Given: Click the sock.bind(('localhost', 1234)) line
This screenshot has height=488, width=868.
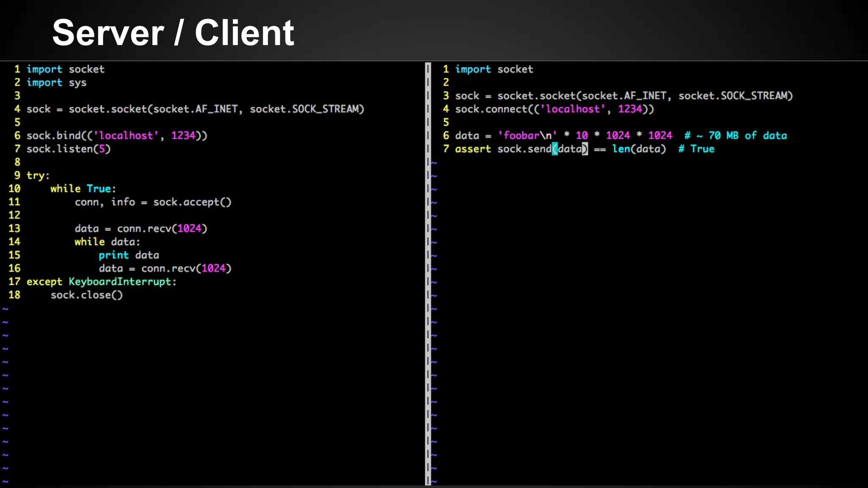Looking at the screenshot, I should pos(117,136).
